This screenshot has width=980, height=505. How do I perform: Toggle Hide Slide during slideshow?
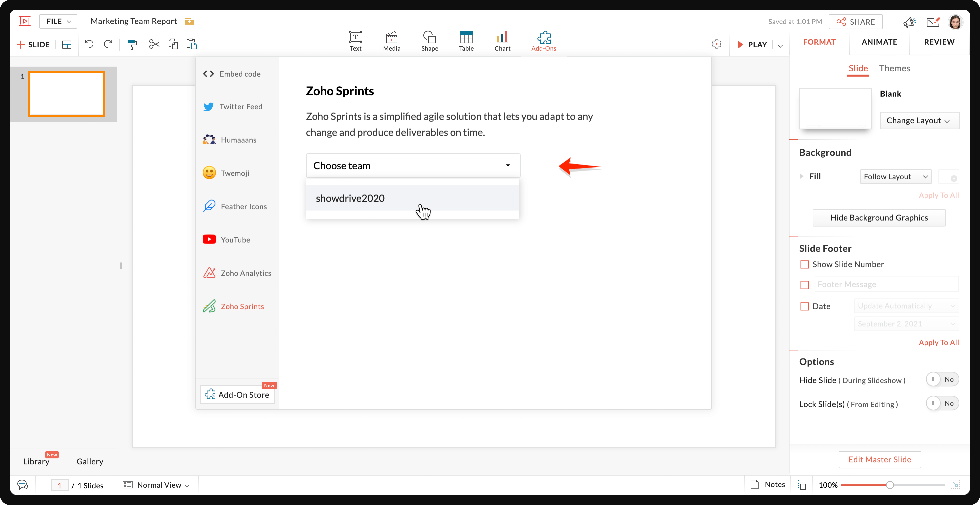(942, 379)
